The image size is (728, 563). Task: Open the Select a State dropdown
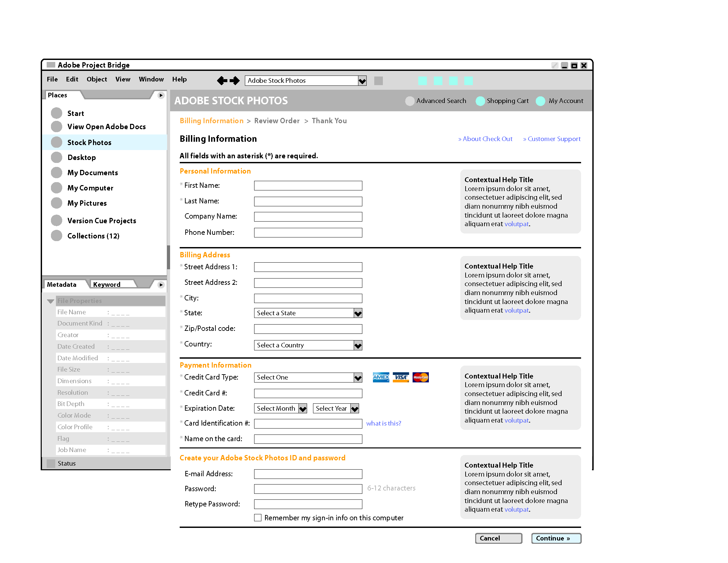pyautogui.click(x=308, y=313)
